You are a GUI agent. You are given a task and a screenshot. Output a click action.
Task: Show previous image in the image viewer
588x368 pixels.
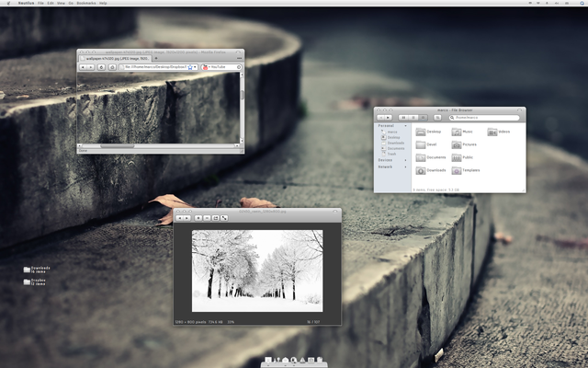180,218
